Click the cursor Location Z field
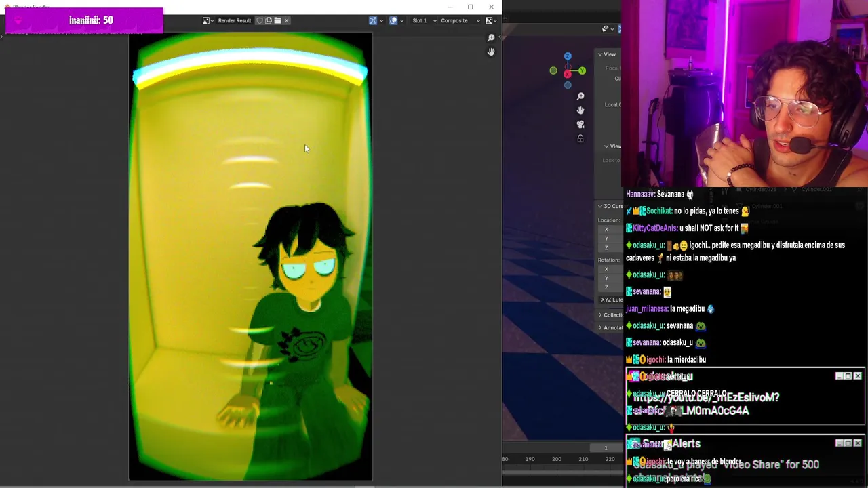 click(x=610, y=247)
